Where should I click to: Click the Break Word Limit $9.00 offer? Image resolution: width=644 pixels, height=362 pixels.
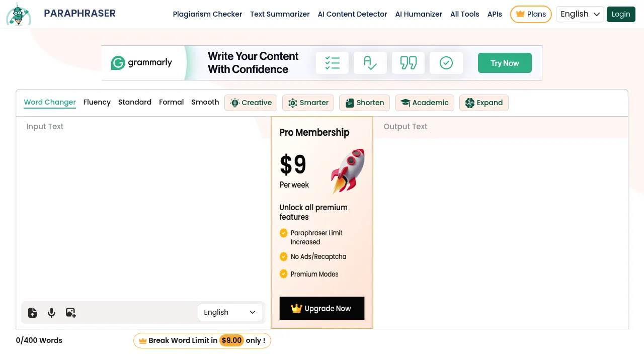pos(202,340)
